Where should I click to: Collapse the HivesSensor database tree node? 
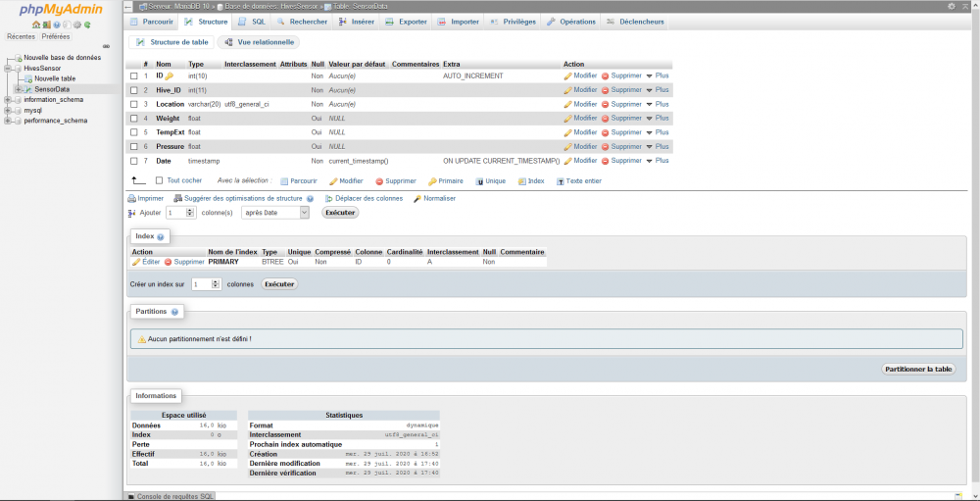click(7, 69)
